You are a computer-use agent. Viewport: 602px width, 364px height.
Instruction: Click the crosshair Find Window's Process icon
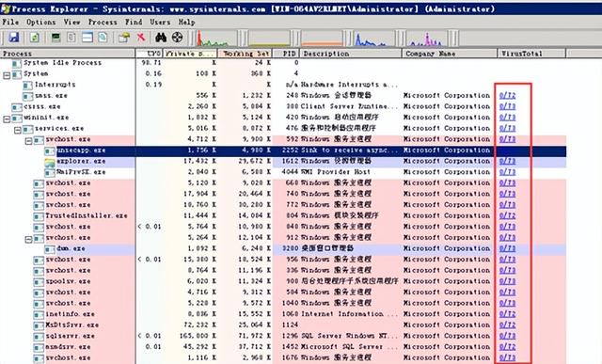click(177, 38)
